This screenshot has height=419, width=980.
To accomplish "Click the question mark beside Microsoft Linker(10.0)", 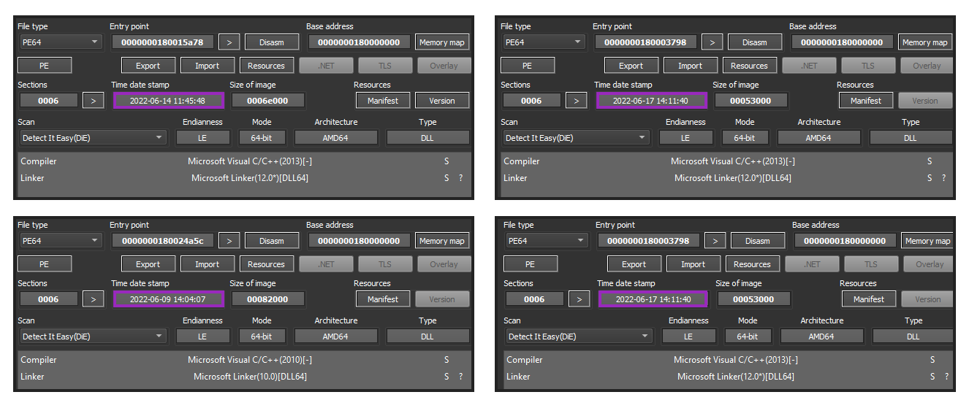I will point(460,377).
